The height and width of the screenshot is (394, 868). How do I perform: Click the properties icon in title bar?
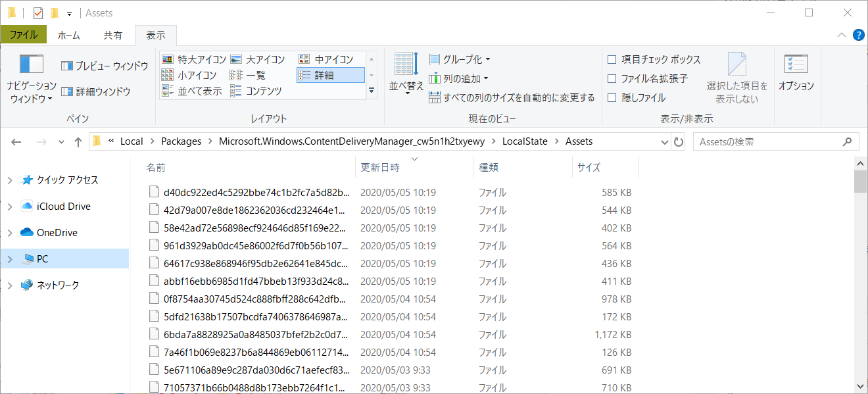coord(37,12)
